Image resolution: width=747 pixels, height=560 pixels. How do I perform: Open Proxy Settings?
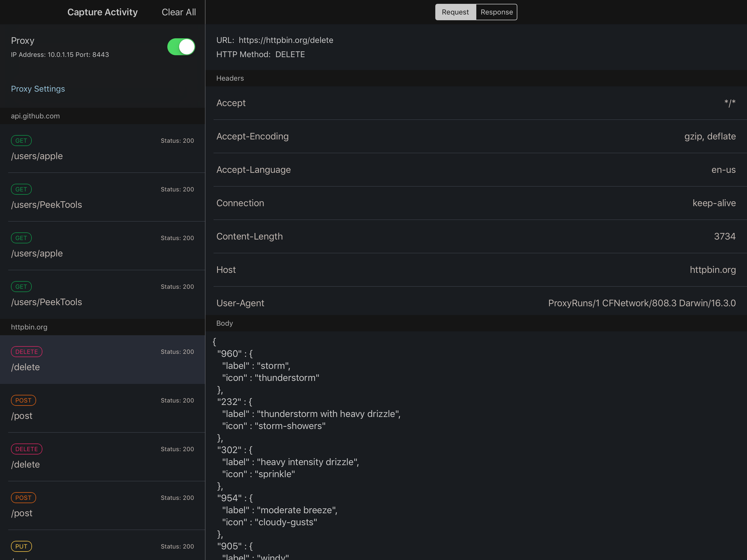pos(38,89)
